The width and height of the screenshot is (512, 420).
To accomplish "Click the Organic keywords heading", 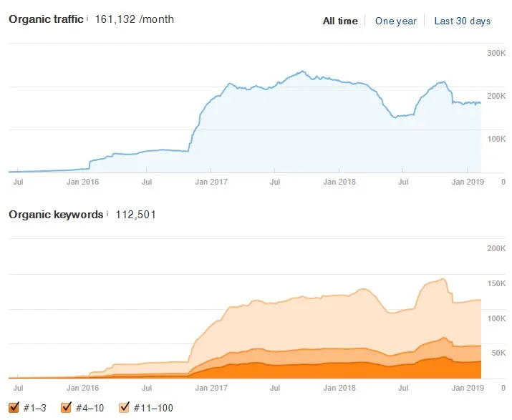I will pos(56,215).
